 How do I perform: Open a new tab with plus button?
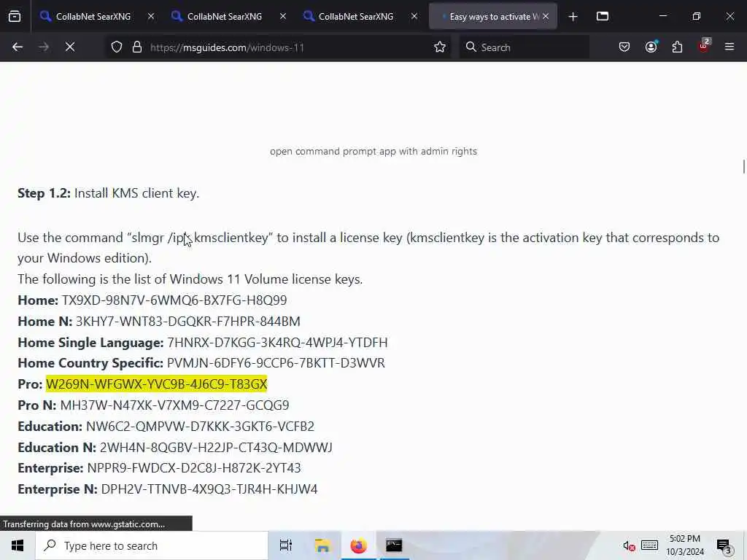[x=573, y=17]
